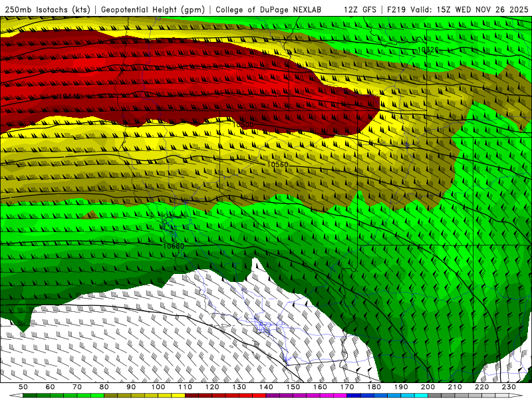Click the 'College of DuPage NEXLAB' credit text
Viewport: 532px width, 399px height.
tap(269, 10)
